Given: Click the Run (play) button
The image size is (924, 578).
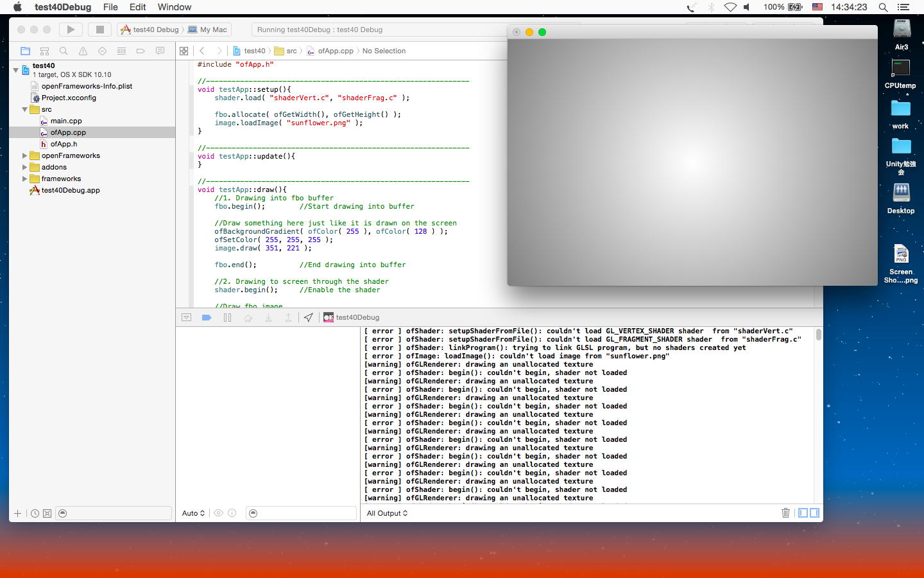Looking at the screenshot, I should [x=71, y=30].
